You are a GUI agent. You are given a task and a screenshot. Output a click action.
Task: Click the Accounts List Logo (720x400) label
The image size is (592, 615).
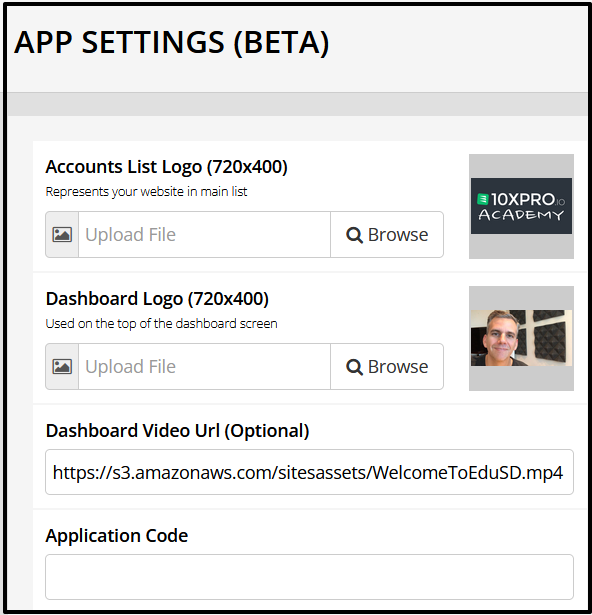coord(167,167)
